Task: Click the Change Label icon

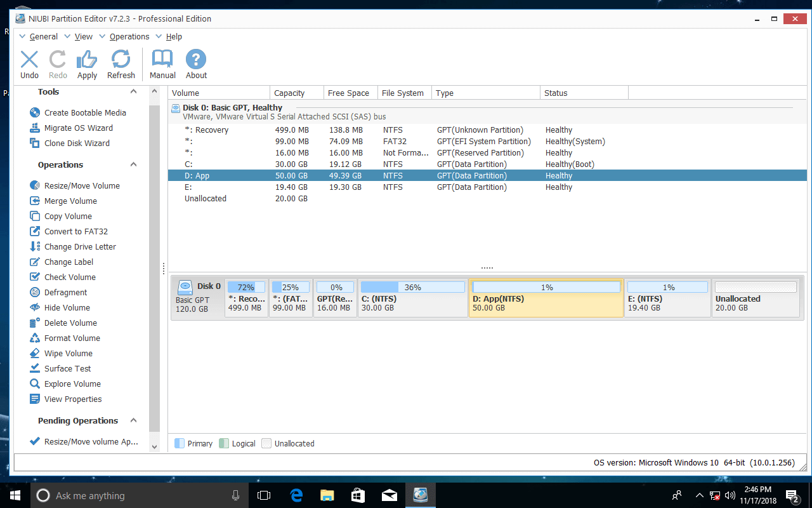Action: click(35, 262)
